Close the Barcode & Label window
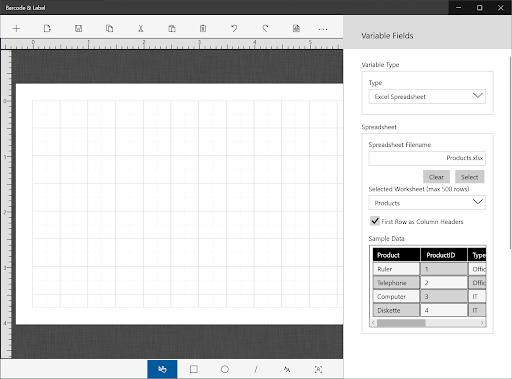Screen dimensions: 512x379 coord(501,7)
